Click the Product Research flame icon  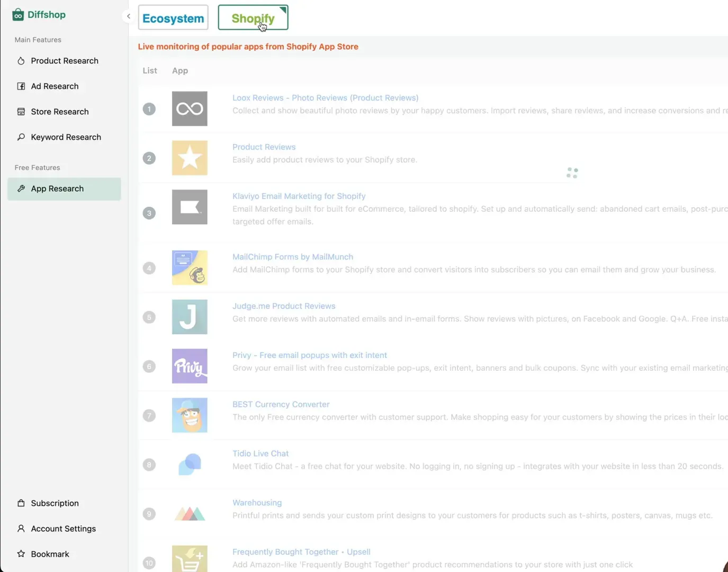pyautogui.click(x=21, y=61)
